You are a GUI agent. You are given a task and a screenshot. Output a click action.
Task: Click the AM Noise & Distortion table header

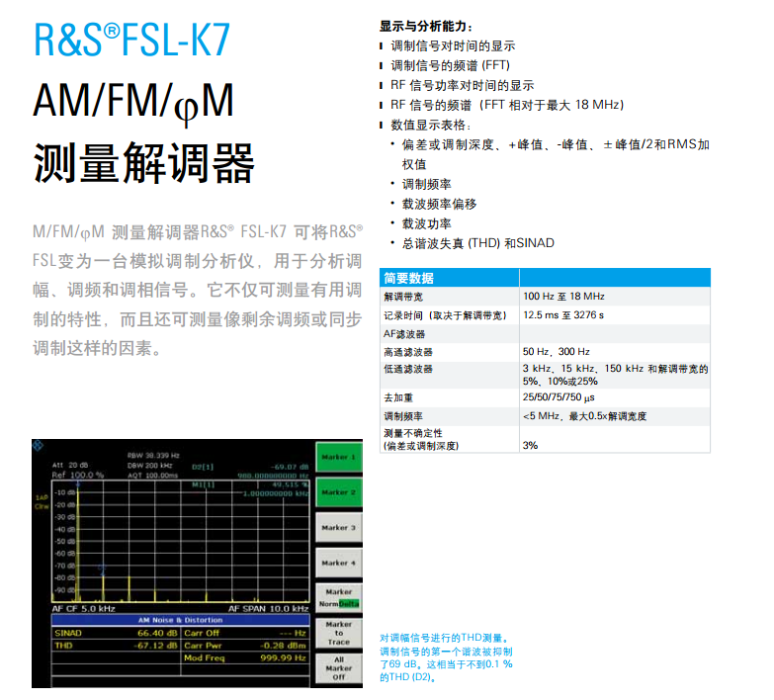pos(180,620)
